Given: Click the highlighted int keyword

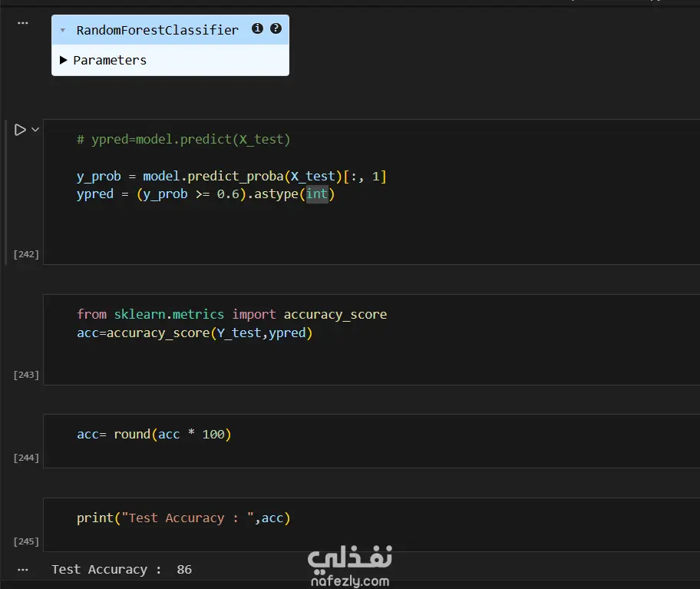Looking at the screenshot, I should click(316, 194).
